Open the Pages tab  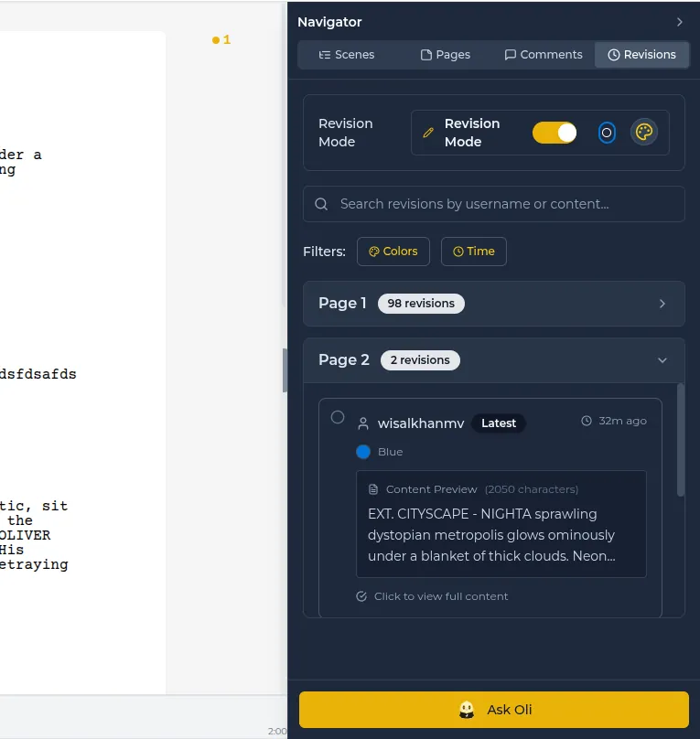[446, 55]
